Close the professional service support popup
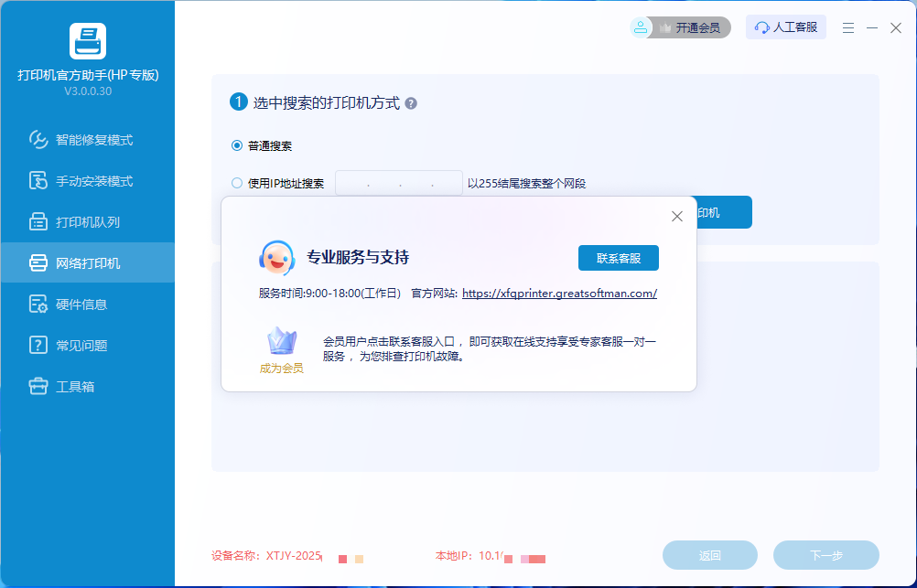 [x=677, y=217]
